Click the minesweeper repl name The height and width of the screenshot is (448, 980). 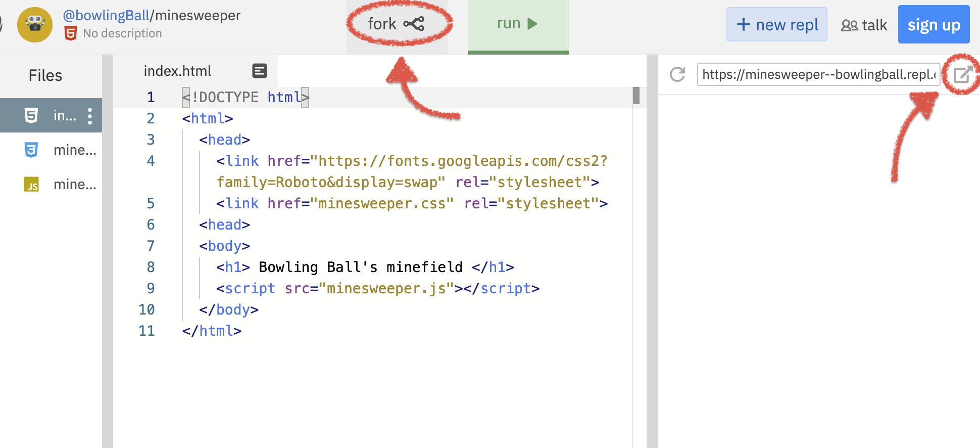(198, 16)
